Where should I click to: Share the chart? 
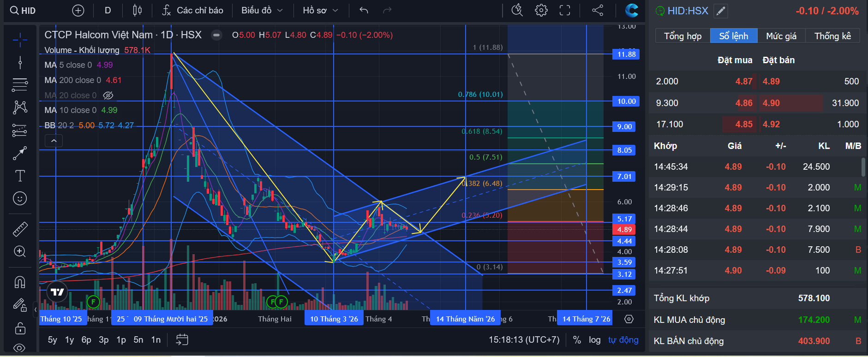598,11
